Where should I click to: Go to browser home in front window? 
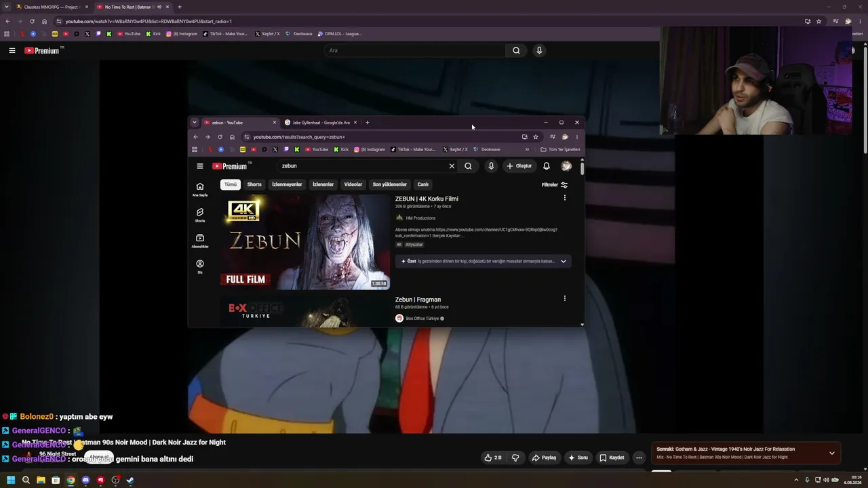232,137
